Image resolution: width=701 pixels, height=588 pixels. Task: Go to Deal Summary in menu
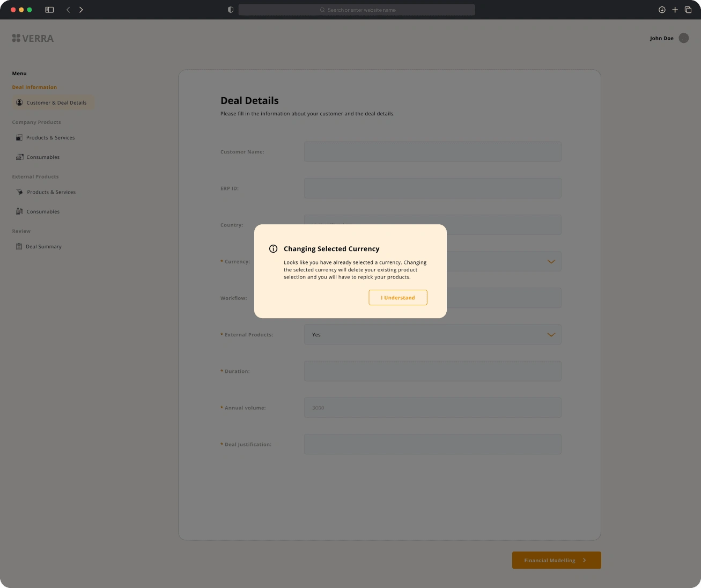point(43,247)
